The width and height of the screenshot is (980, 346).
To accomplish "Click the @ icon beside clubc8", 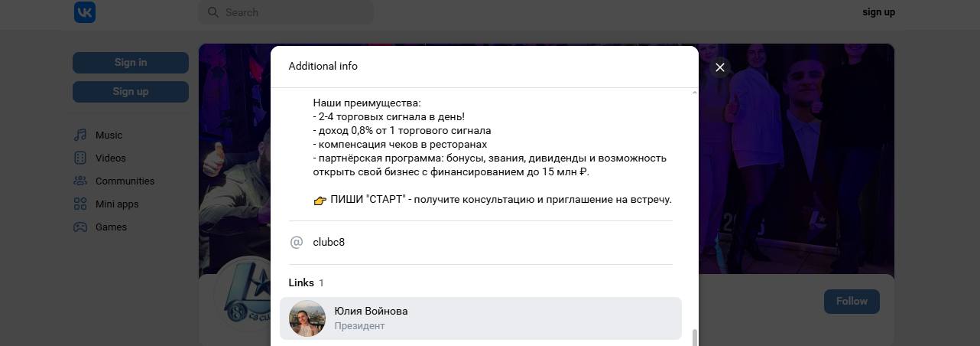I will [x=297, y=243].
